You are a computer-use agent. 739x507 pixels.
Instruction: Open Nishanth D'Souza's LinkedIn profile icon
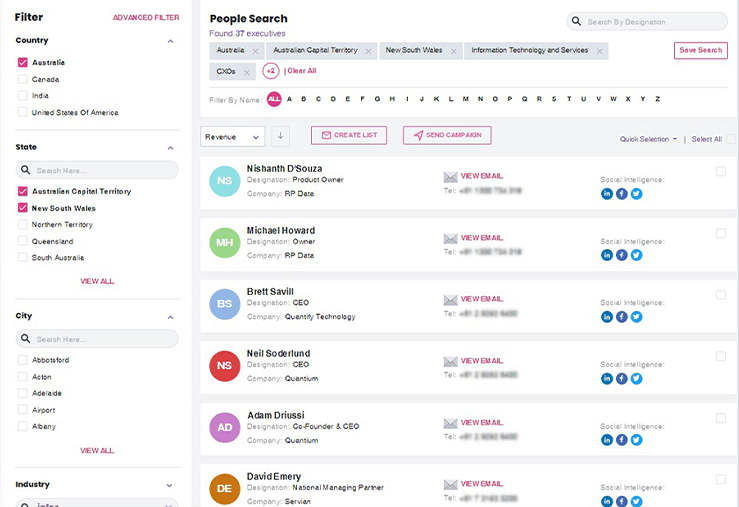pyautogui.click(x=607, y=194)
